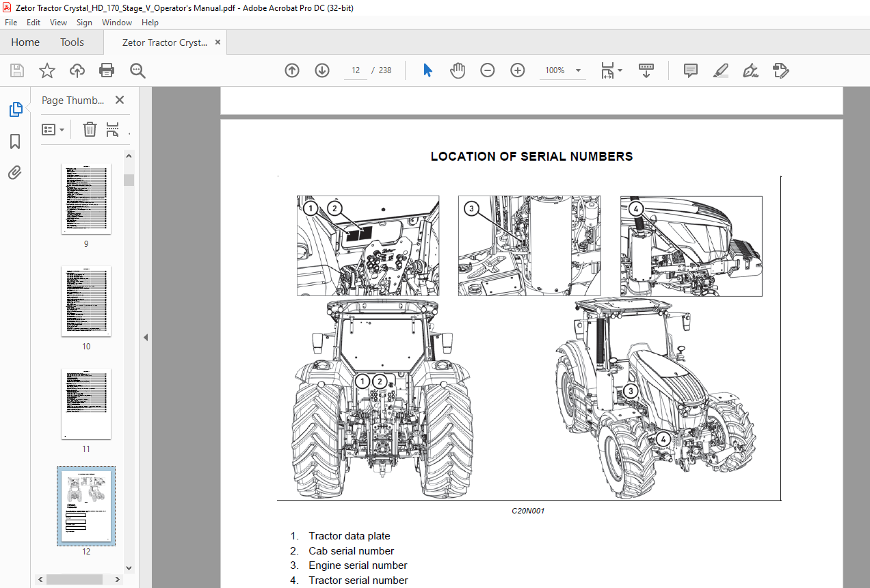Close the Page Thumbnails panel

click(x=120, y=100)
